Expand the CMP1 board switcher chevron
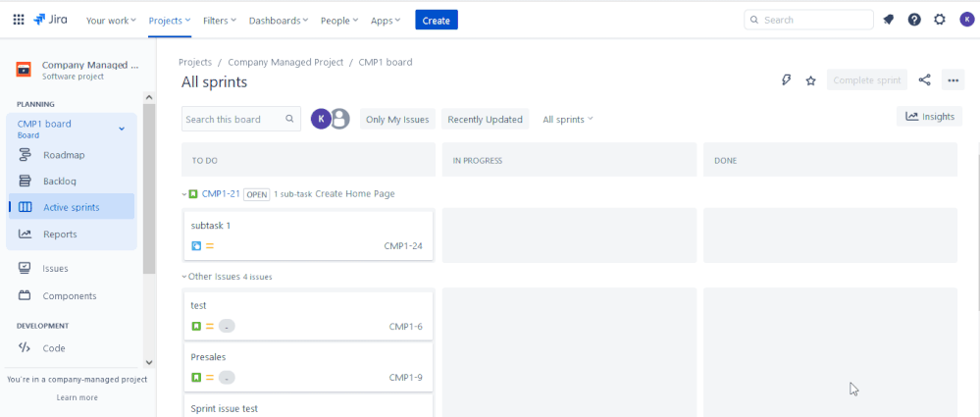 click(122, 129)
